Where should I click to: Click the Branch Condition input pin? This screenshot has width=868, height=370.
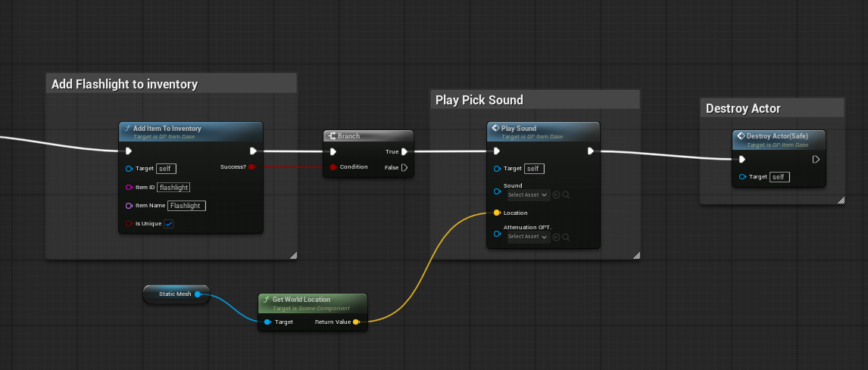coord(333,167)
